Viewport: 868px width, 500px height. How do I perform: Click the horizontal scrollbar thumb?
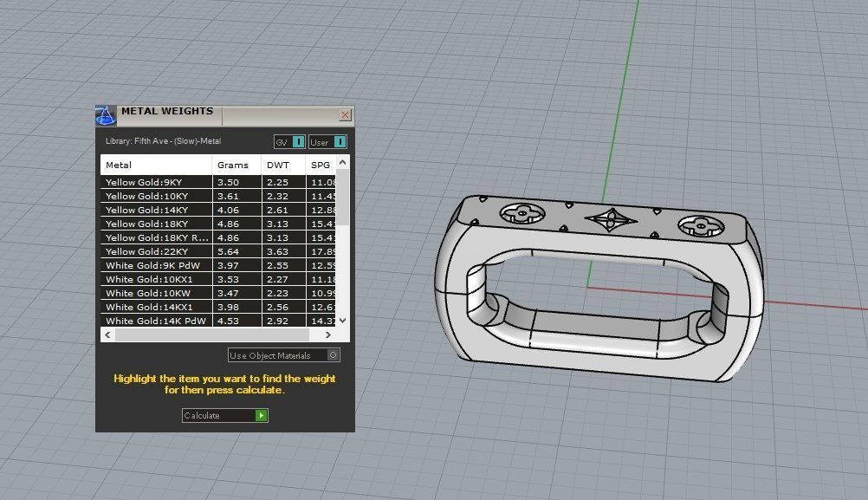click(x=212, y=335)
